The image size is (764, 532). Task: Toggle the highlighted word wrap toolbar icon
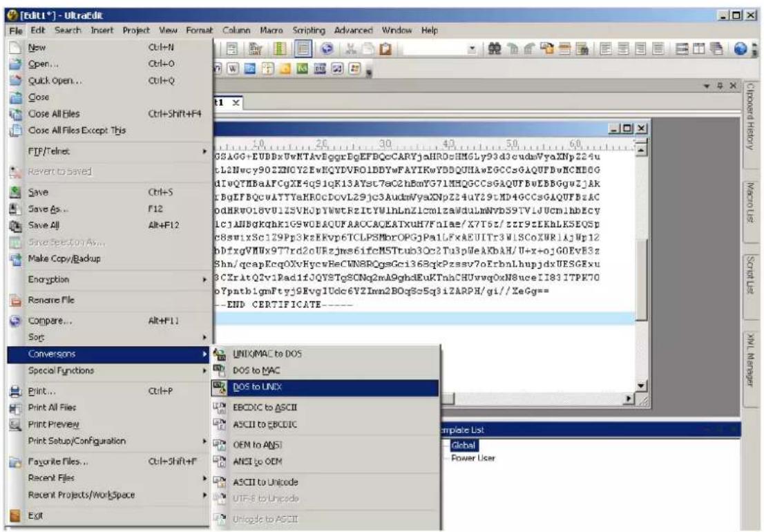click(x=303, y=49)
